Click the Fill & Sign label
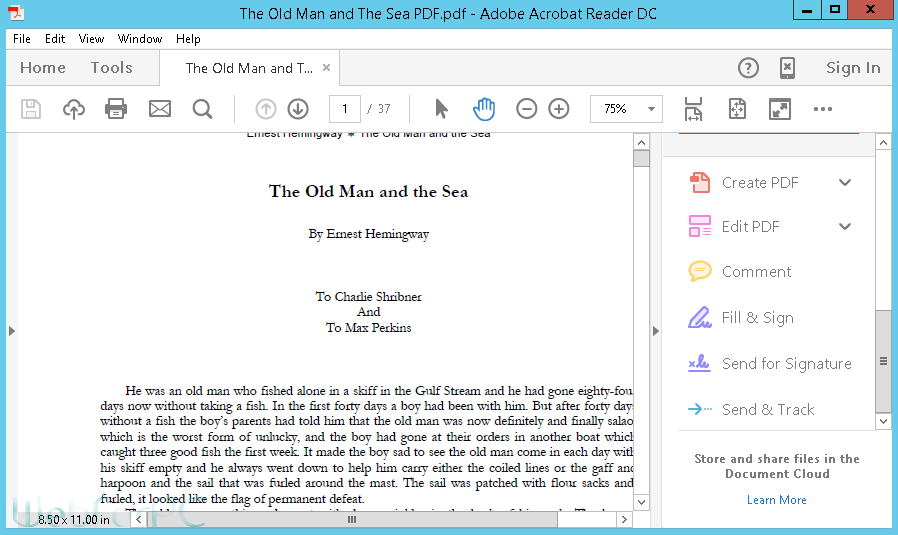 coord(758,317)
